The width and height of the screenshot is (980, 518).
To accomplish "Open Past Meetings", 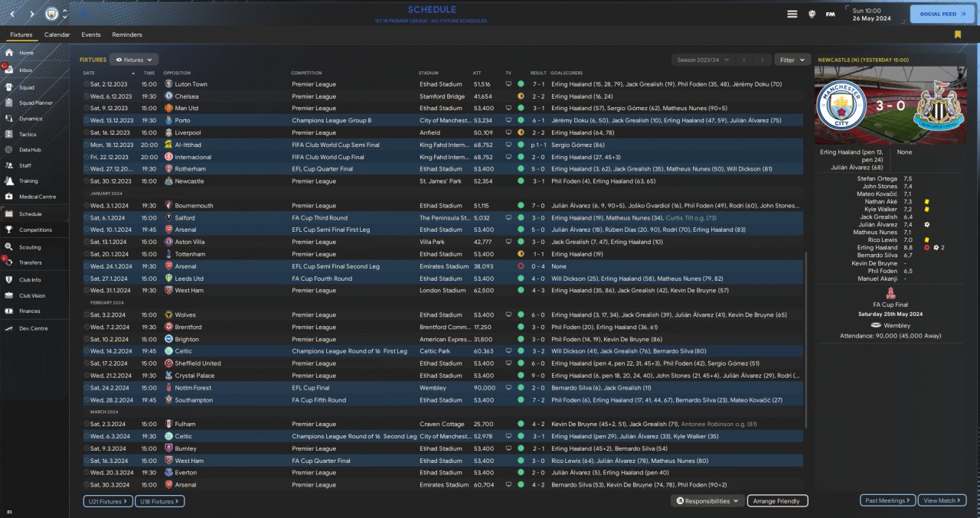I will point(887,500).
